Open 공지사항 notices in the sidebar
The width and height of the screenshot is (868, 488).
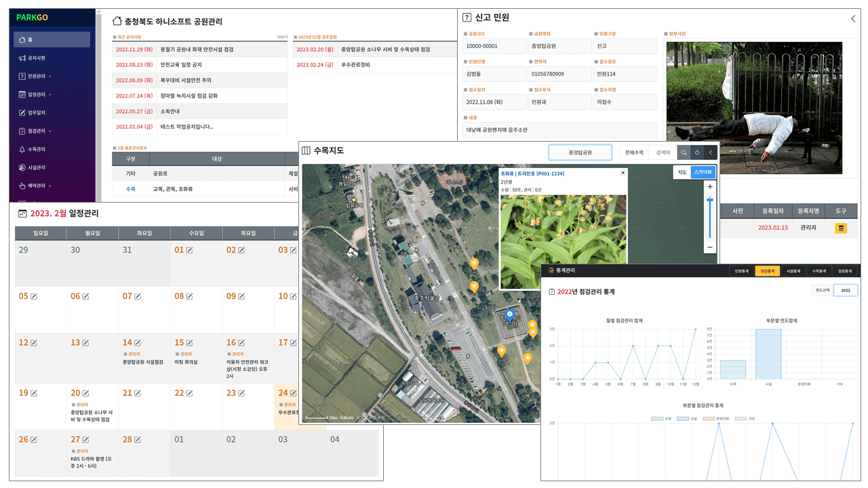(52, 58)
